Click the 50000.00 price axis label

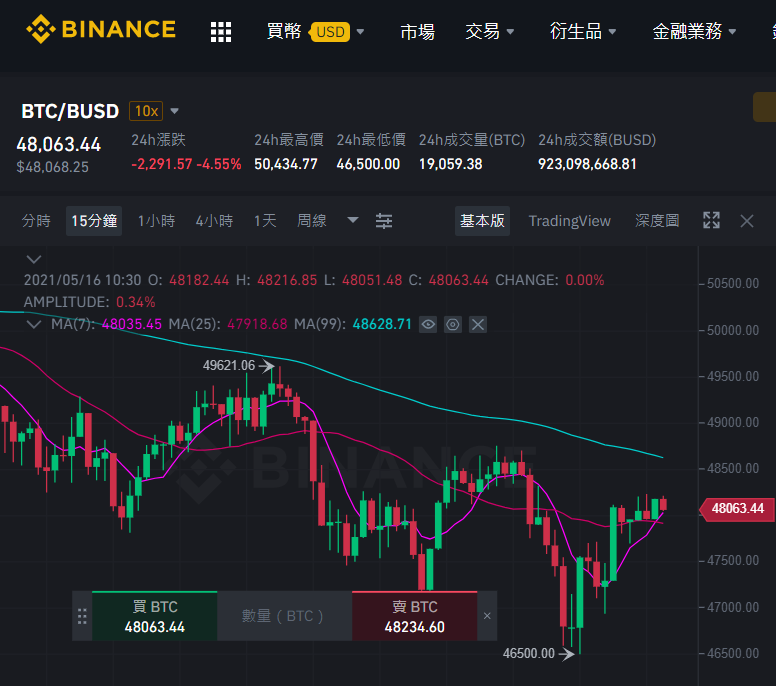tap(733, 330)
